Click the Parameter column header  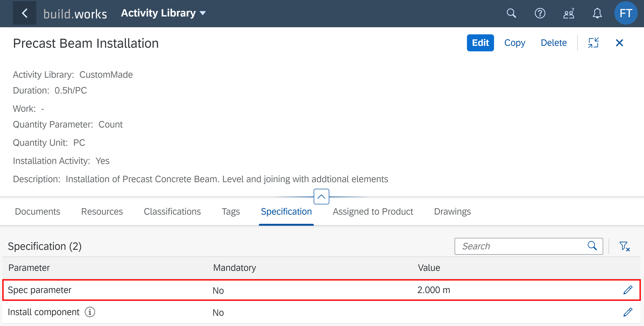click(29, 268)
